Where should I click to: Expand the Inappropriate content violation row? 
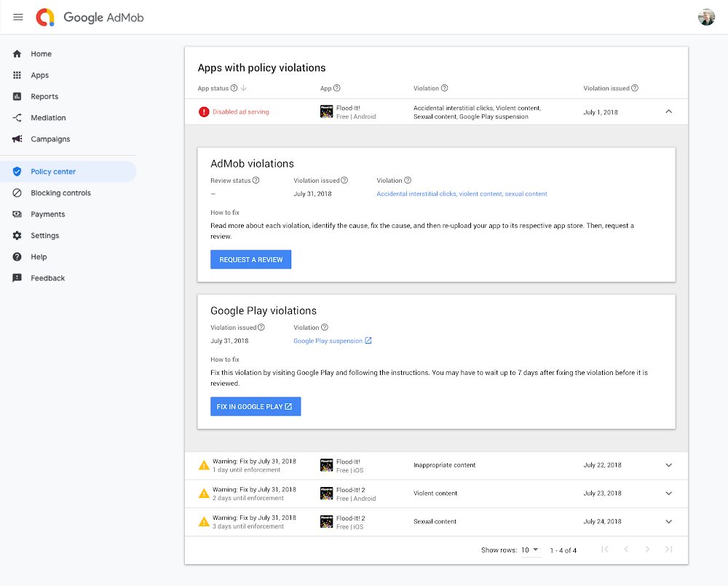669,465
